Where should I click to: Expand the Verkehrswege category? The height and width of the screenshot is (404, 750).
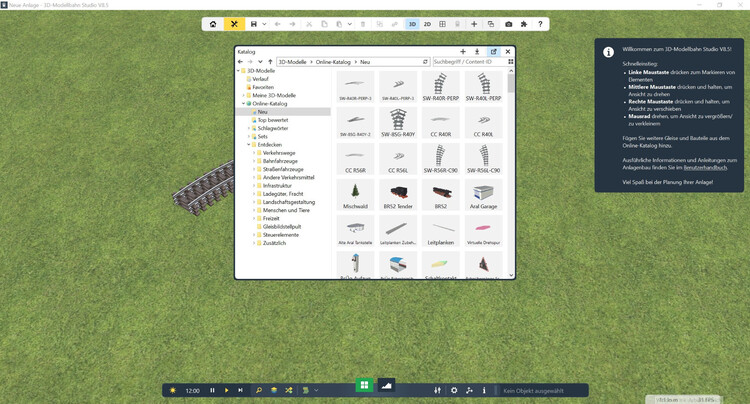coord(254,152)
